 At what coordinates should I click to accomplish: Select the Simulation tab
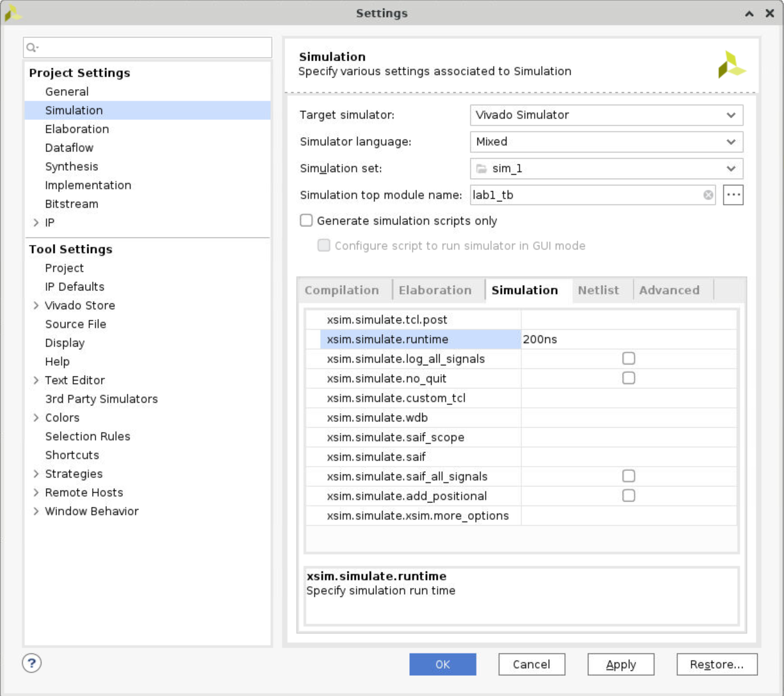point(525,290)
